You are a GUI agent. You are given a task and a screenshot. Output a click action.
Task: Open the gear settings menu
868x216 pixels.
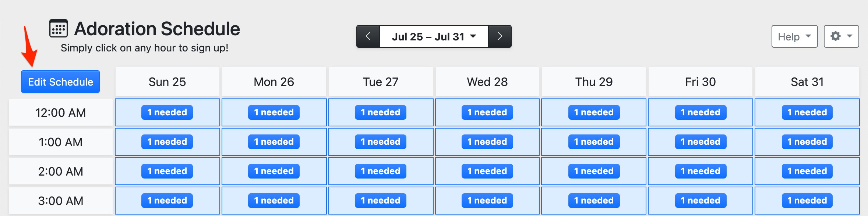tap(841, 36)
